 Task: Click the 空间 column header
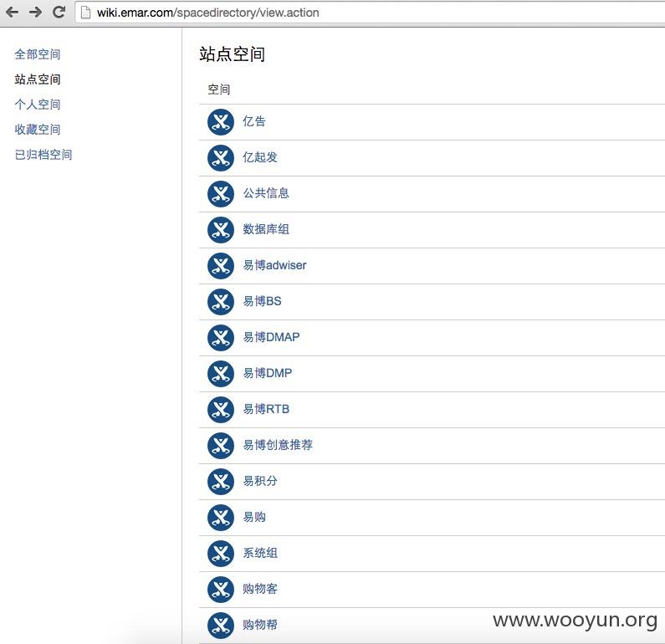tap(219, 89)
